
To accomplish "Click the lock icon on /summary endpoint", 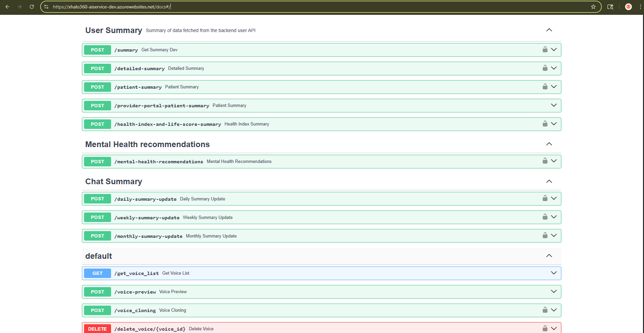I will (x=545, y=50).
